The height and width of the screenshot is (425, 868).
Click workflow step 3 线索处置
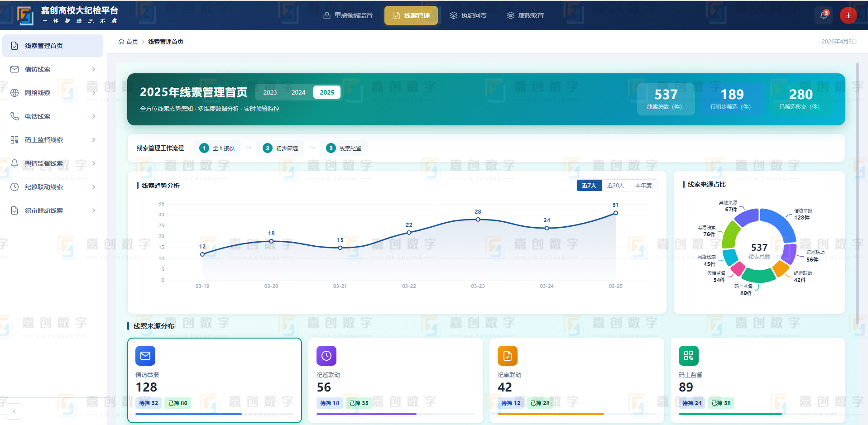(344, 148)
